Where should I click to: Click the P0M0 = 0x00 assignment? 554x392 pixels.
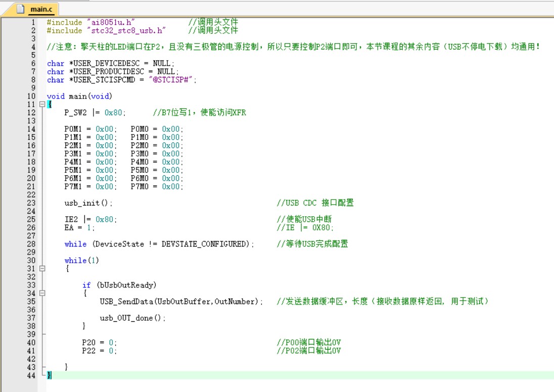pyautogui.click(x=157, y=129)
